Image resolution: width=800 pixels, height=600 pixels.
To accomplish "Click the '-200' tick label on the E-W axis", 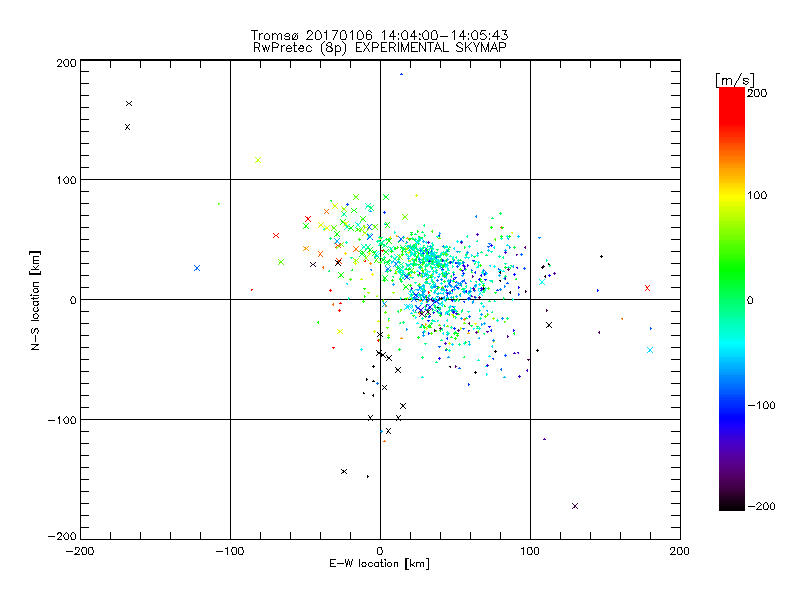I will click(80, 551).
